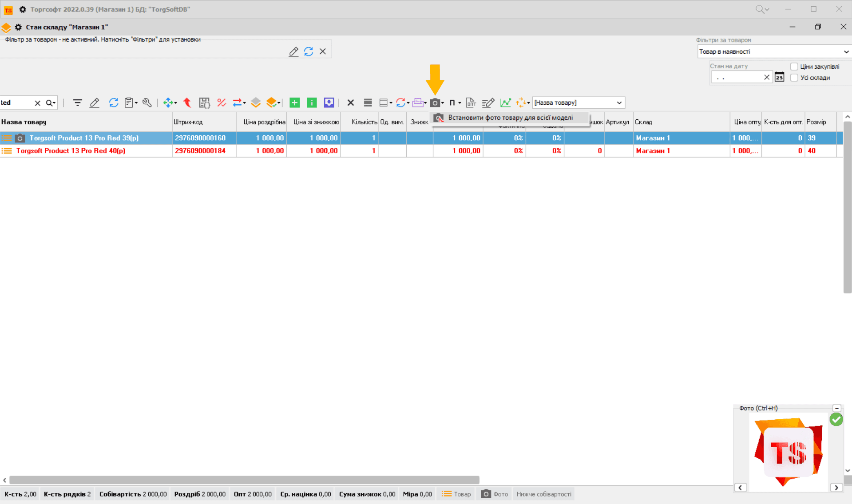Click the blue download arrow icon
Image resolution: width=852 pixels, height=504 pixels.
click(329, 102)
